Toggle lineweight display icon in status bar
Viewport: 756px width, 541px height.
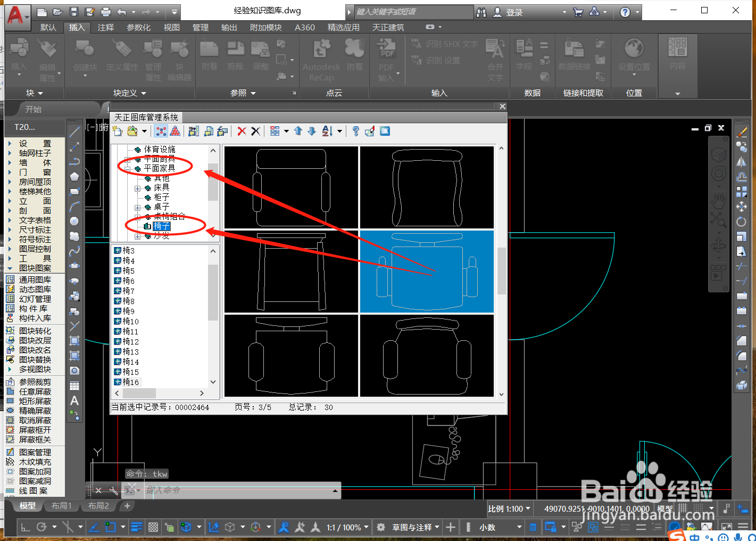(137, 527)
